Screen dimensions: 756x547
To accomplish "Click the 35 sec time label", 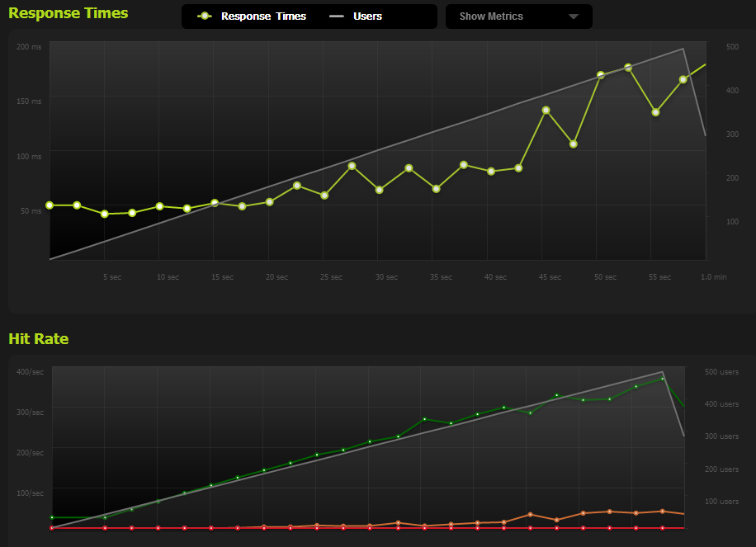I will click(442, 277).
